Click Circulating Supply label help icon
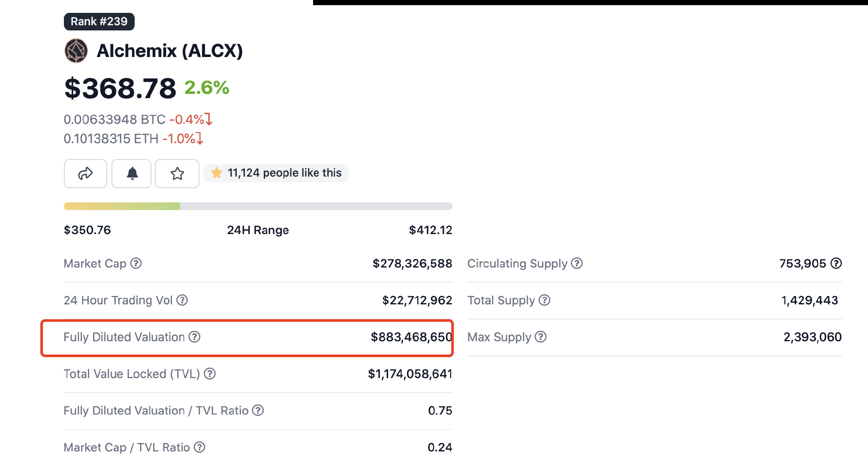The height and width of the screenshot is (463, 868). pos(577,263)
